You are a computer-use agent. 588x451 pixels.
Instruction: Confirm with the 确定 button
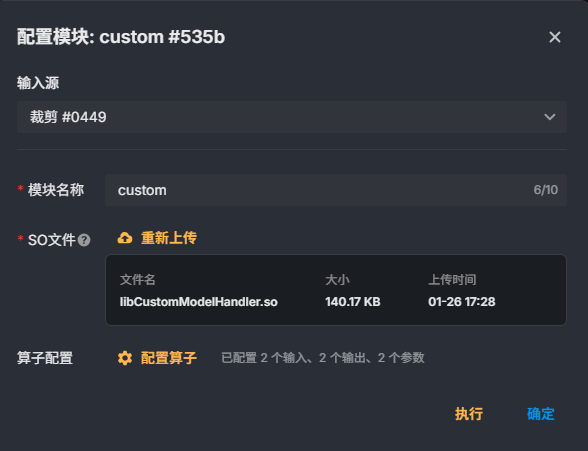pyautogui.click(x=541, y=414)
